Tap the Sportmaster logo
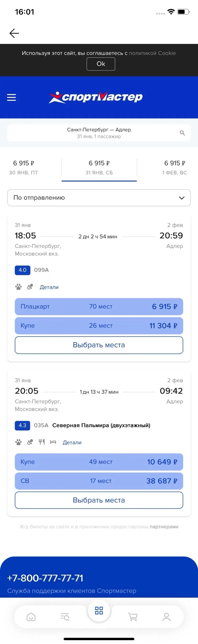The height and width of the screenshot is (644, 198). [96, 97]
